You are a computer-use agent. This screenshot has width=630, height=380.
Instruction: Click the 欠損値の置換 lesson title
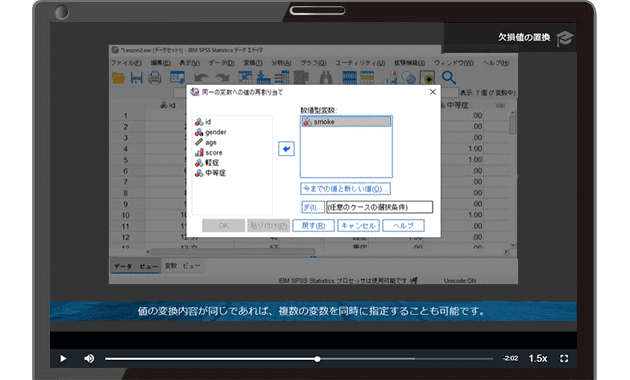pos(524,37)
